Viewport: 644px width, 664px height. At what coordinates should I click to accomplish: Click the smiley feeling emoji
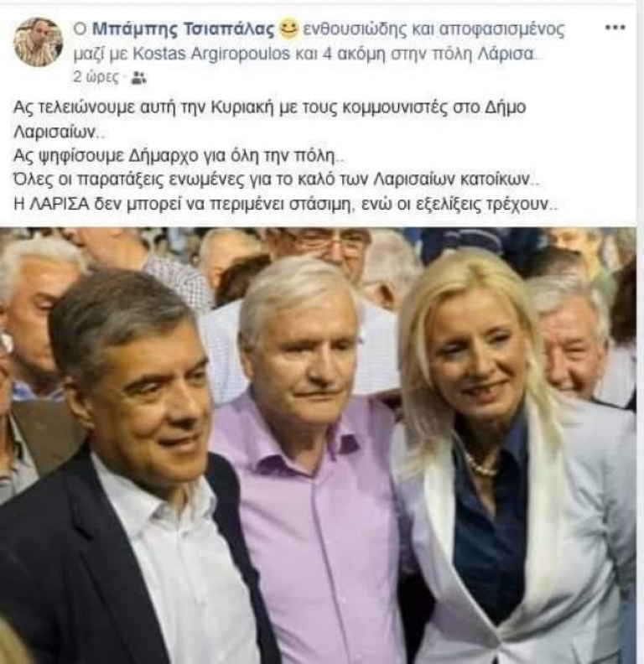pyautogui.click(x=288, y=29)
